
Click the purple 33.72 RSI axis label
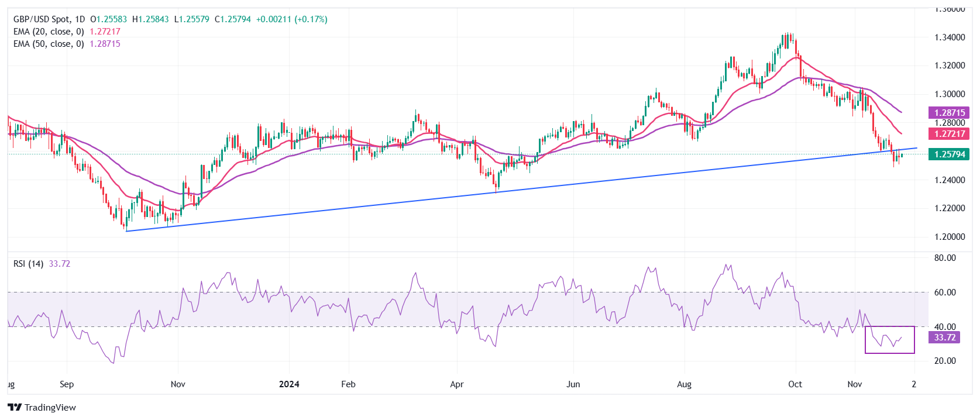pyautogui.click(x=944, y=338)
